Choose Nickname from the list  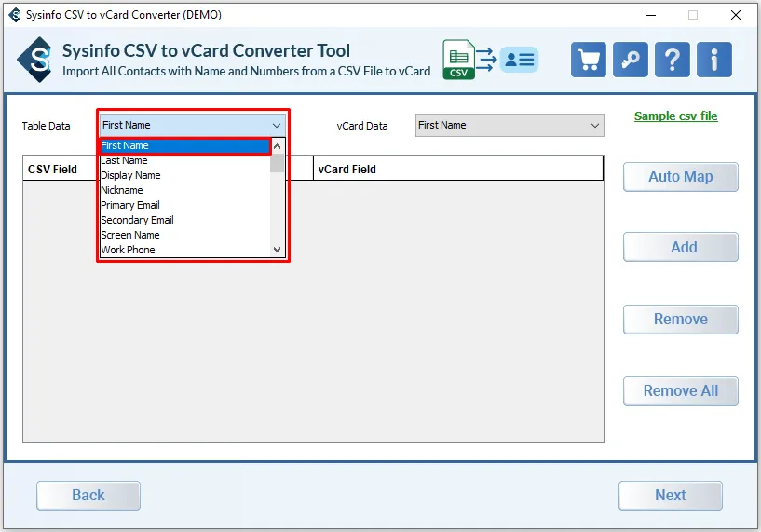(185, 190)
